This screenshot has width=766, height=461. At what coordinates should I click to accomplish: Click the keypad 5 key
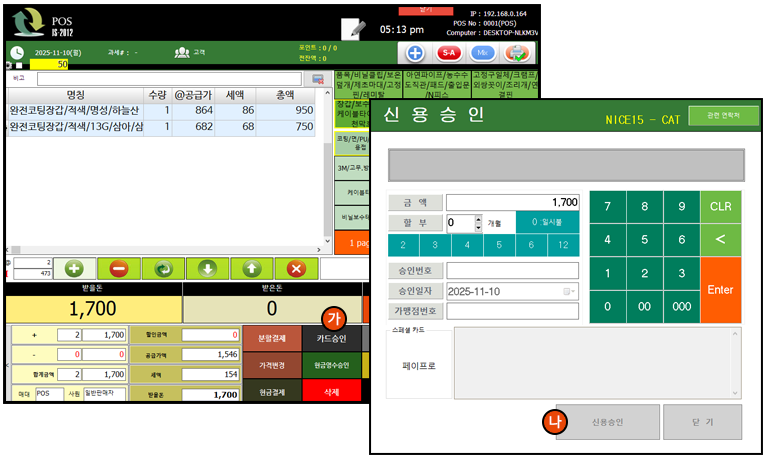pos(645,239)
